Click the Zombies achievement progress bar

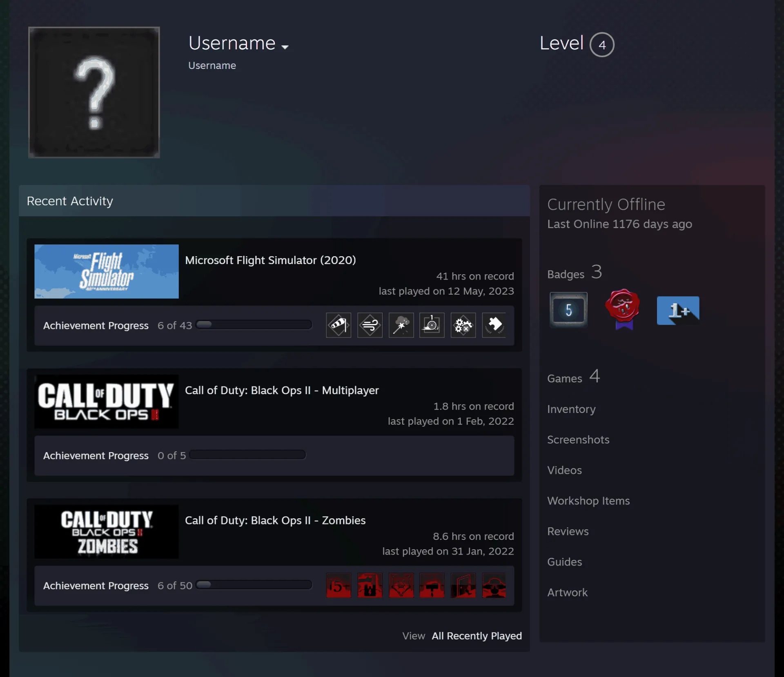click(254, 585)
